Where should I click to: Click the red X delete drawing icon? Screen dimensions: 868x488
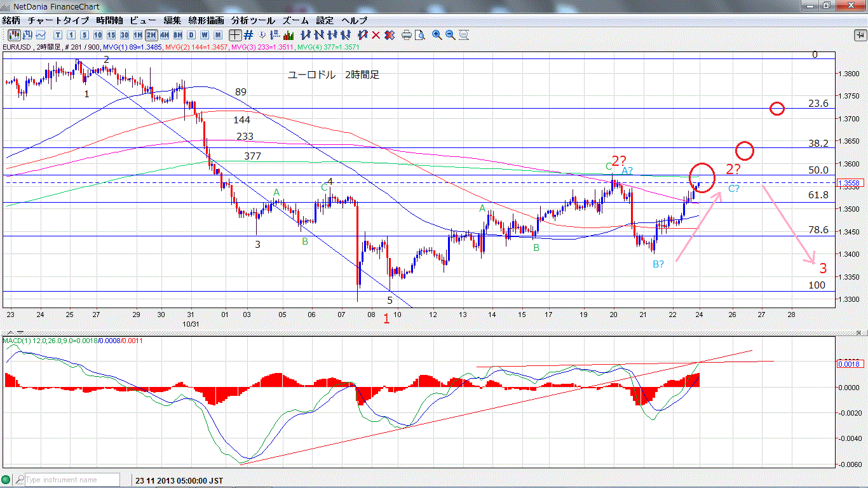376,35
